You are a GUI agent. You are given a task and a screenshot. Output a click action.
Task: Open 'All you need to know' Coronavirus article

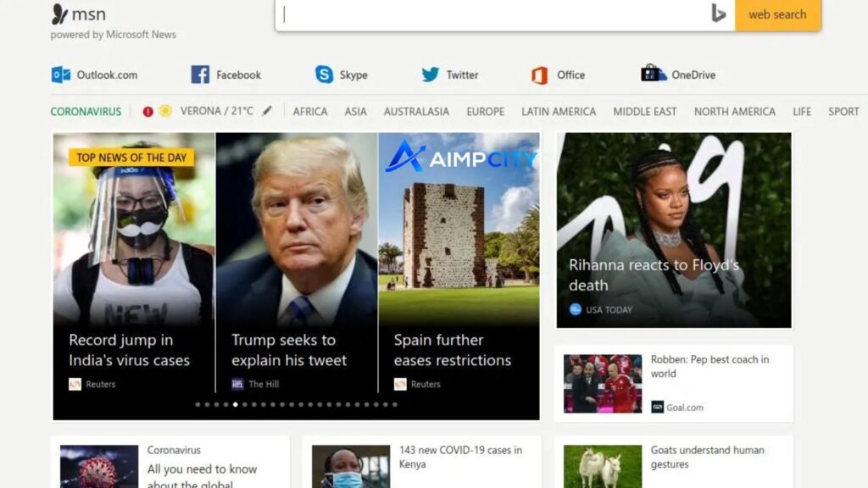202,476
